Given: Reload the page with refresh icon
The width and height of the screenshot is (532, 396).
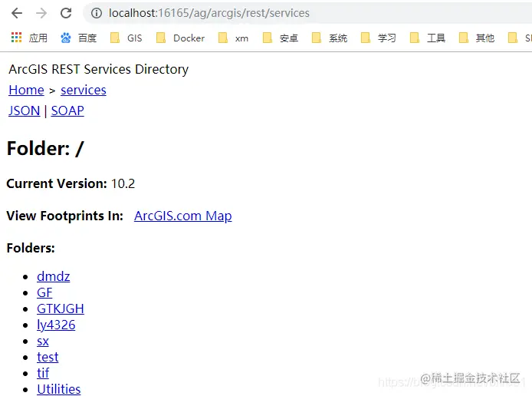Looking at the screenshot, I should 66,13.
